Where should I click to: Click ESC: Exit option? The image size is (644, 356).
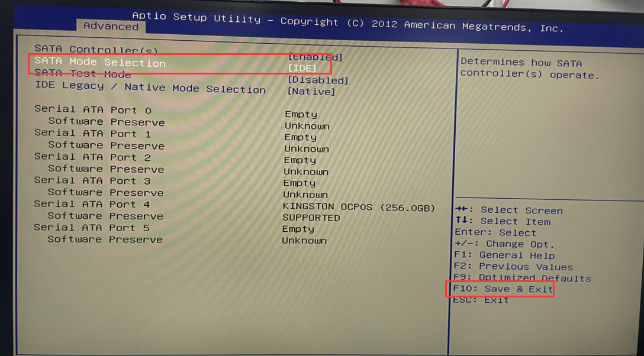point(481,300)
